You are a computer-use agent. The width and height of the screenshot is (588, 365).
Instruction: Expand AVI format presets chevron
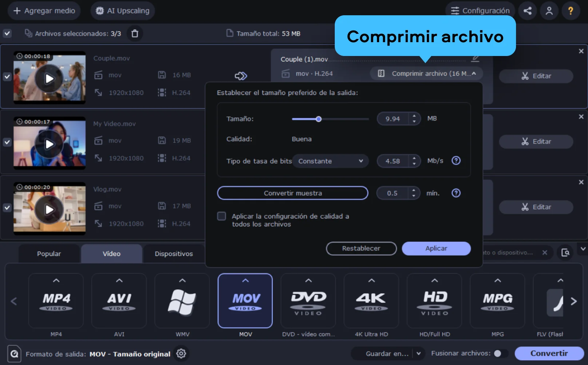pos(119,280)
